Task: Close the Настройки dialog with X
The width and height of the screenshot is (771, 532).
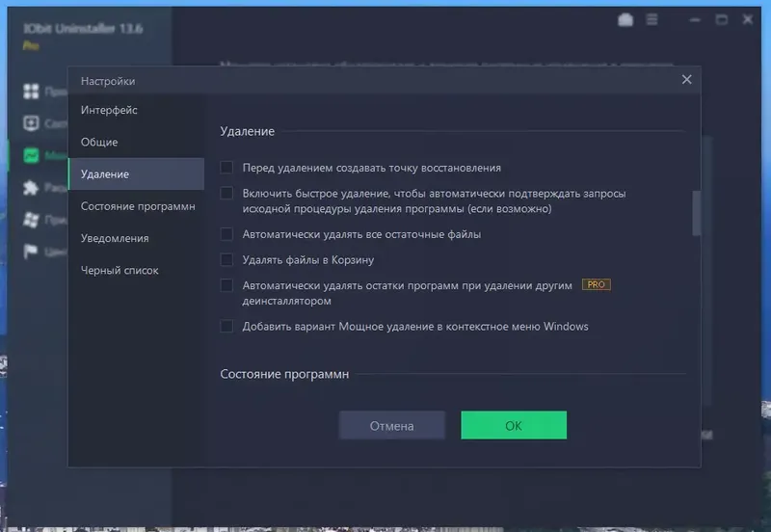Action: 687,80
